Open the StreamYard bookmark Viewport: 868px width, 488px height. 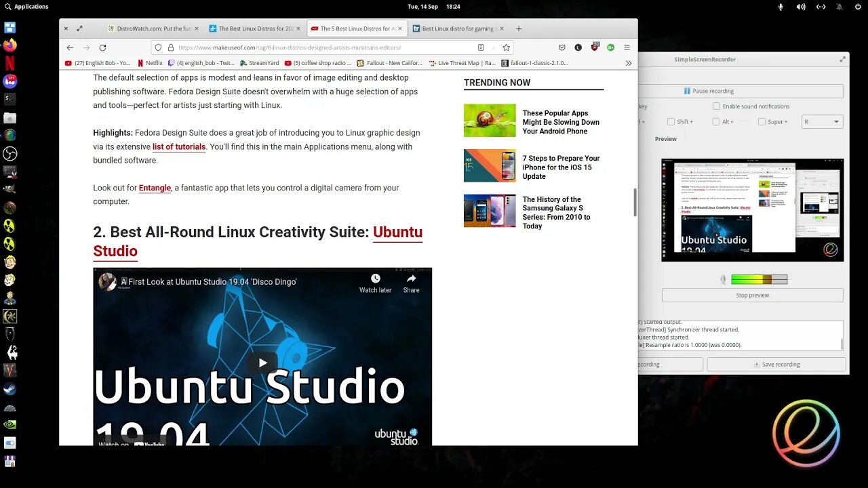coord(260,63)
